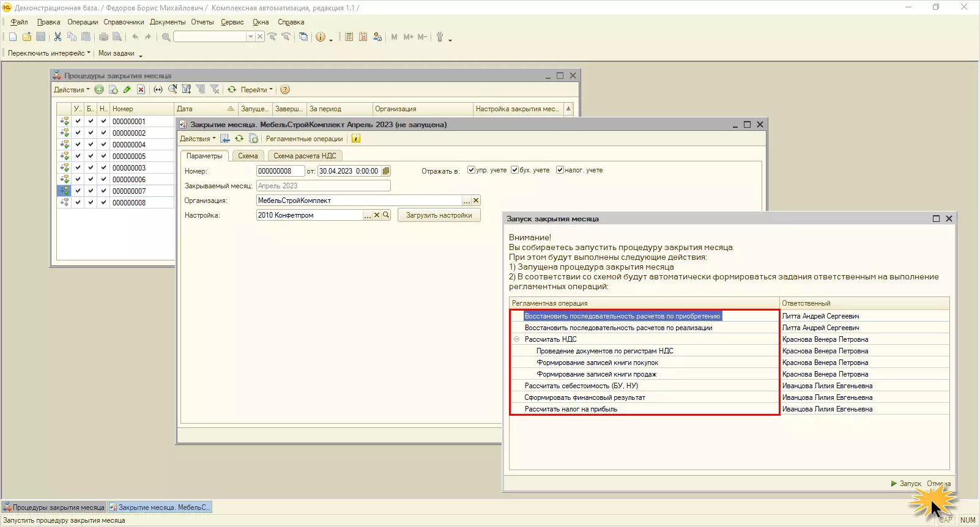Click the cut scissors icon
This screenshot has height=527, width=980.
tap(58, 37)
